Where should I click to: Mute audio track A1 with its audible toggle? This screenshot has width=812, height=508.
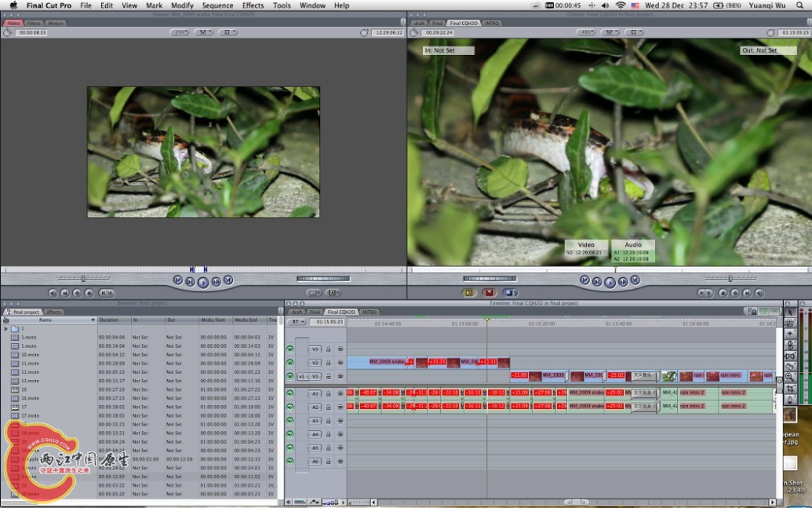[290, 393]
